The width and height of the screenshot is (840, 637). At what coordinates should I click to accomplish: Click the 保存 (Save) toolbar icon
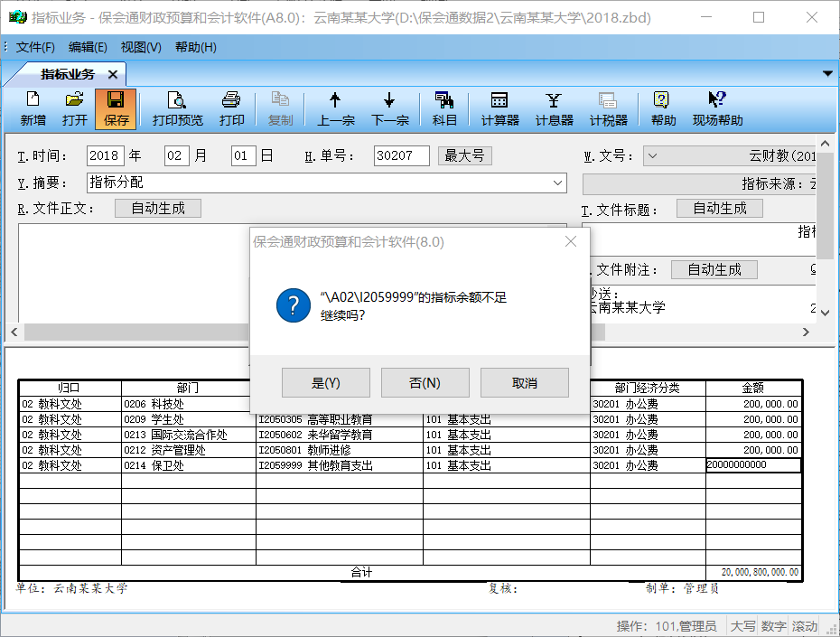point(116,108)
